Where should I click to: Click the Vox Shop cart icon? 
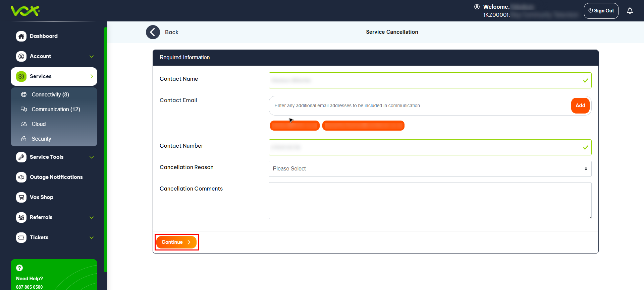click(21, 197)
